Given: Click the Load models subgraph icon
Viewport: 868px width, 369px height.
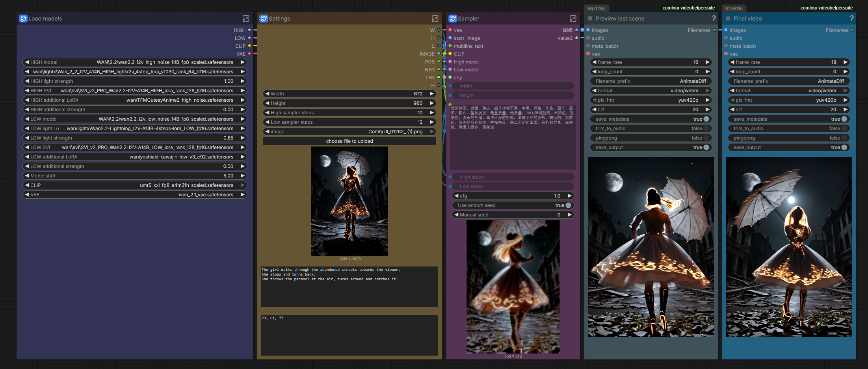Looking at the screenshot, I should click(x=23, y=19).
